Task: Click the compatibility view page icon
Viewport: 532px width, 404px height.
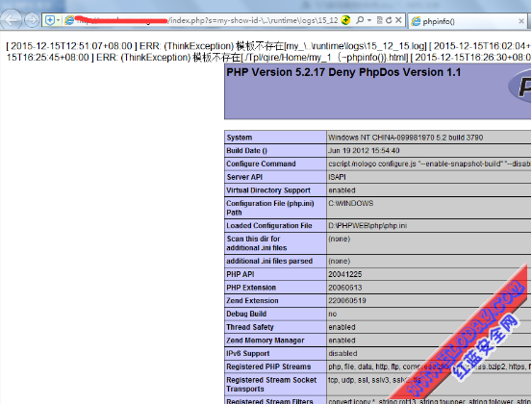Action: [x=380, y=20]
